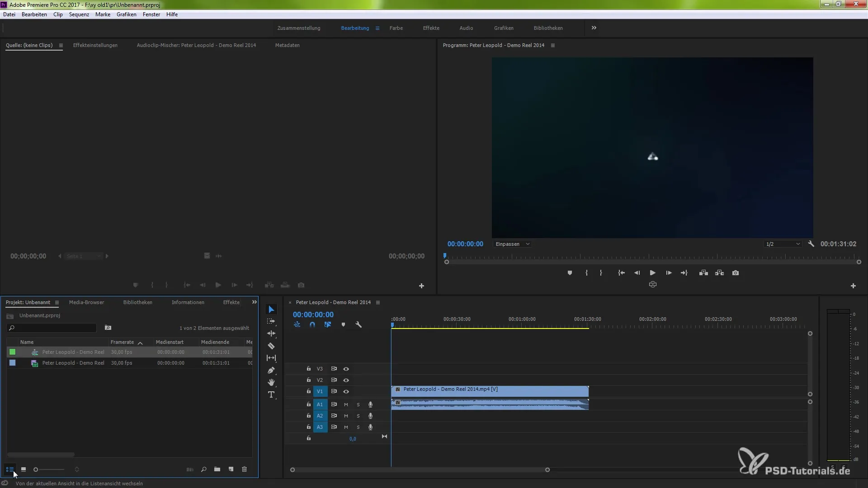Click green label swatch of sequence item

coord(12,352)
